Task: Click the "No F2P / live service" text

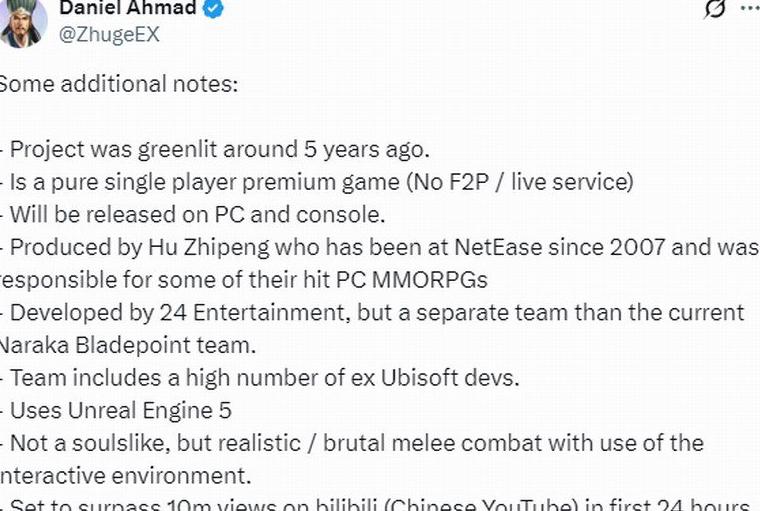Action: [x=520, y=182]
